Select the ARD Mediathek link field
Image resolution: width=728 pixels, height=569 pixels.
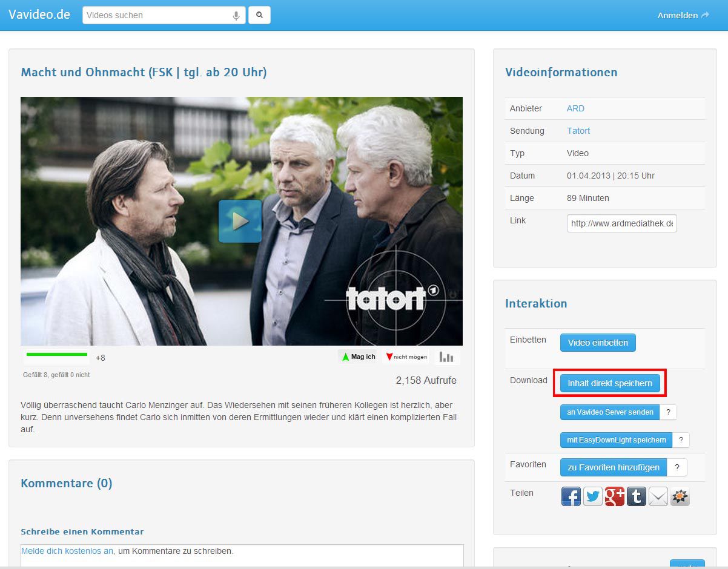tap(621, 223)
